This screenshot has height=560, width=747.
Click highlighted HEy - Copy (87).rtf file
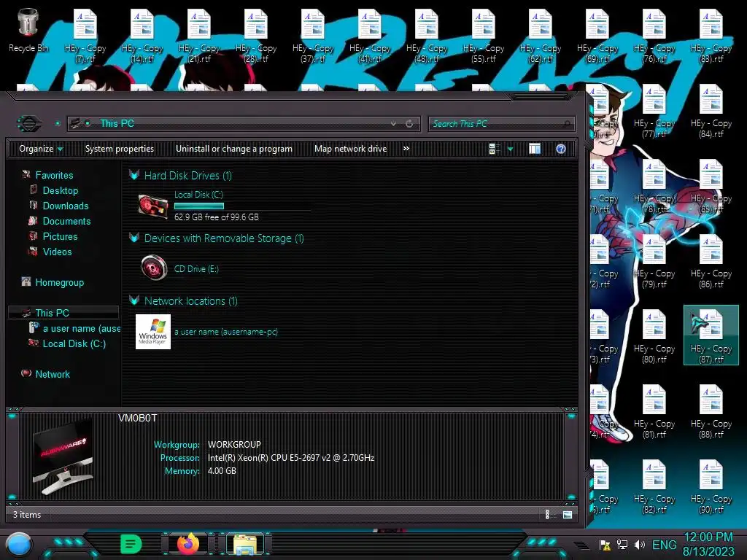click(711, 335)
